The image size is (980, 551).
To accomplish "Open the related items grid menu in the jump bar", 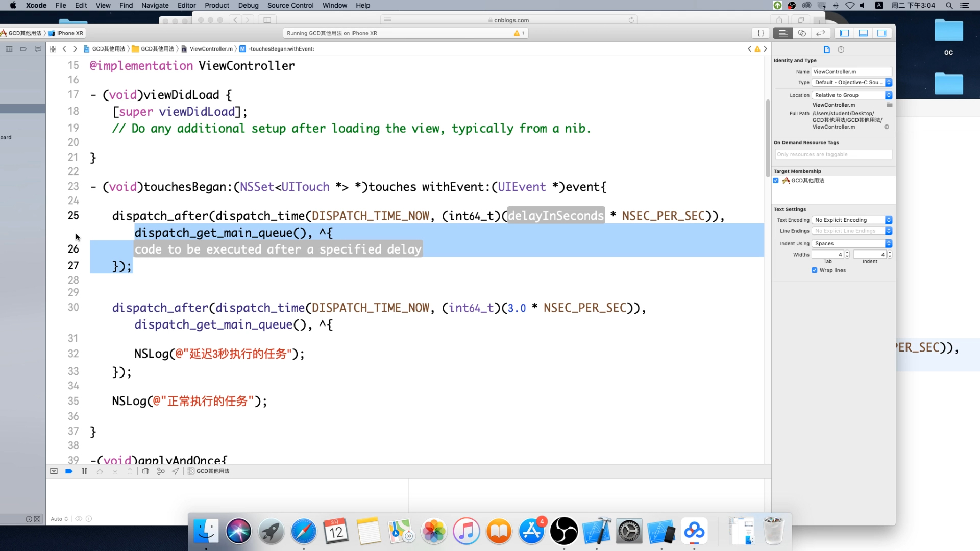I will [x=53, y=49].
